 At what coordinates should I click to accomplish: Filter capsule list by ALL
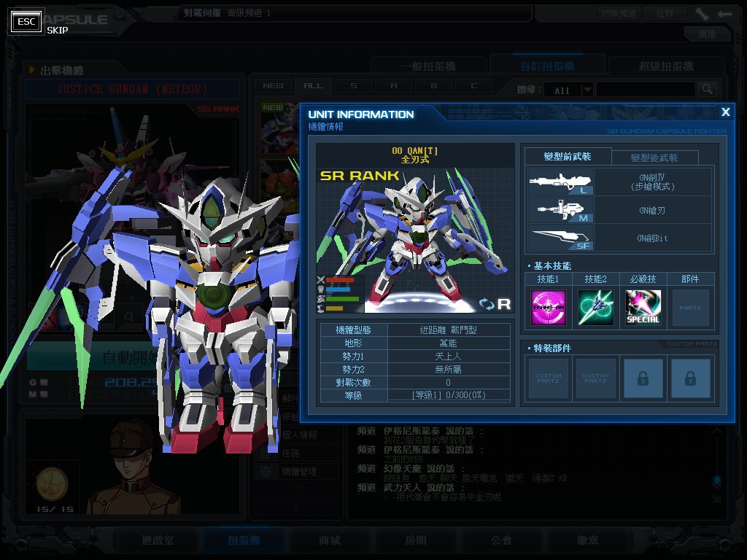click(313, 86)
